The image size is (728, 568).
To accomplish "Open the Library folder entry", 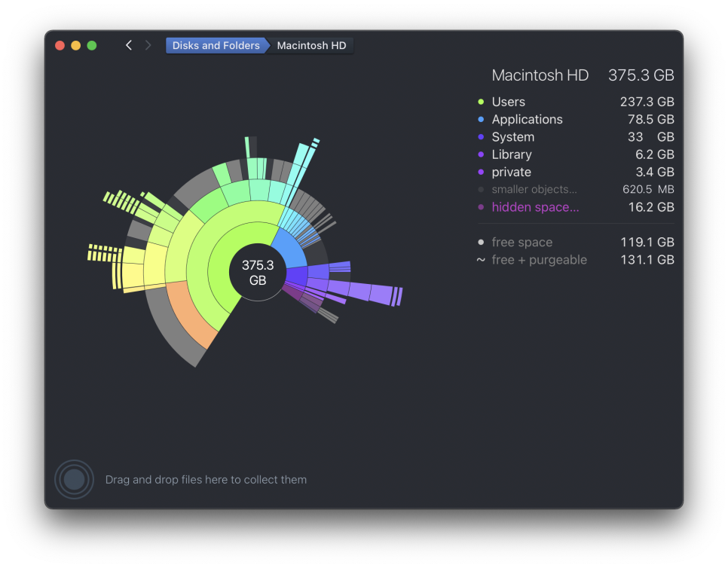I will tap(576, 154).
